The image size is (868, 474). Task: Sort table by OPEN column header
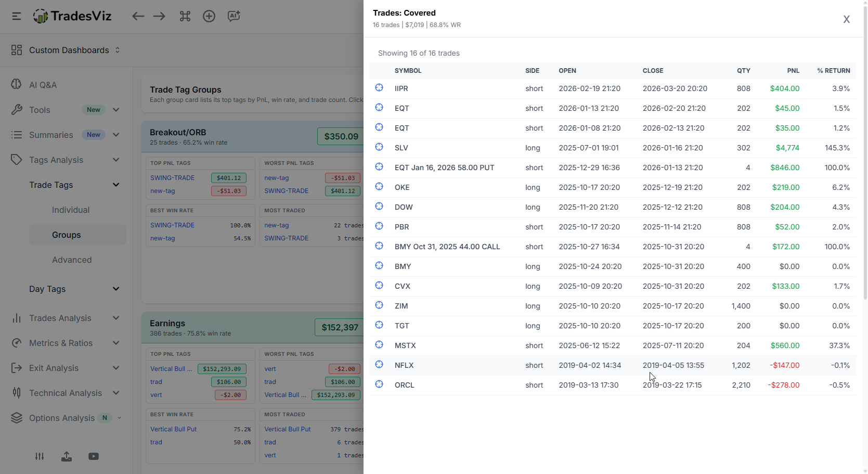tap(567, 71)
